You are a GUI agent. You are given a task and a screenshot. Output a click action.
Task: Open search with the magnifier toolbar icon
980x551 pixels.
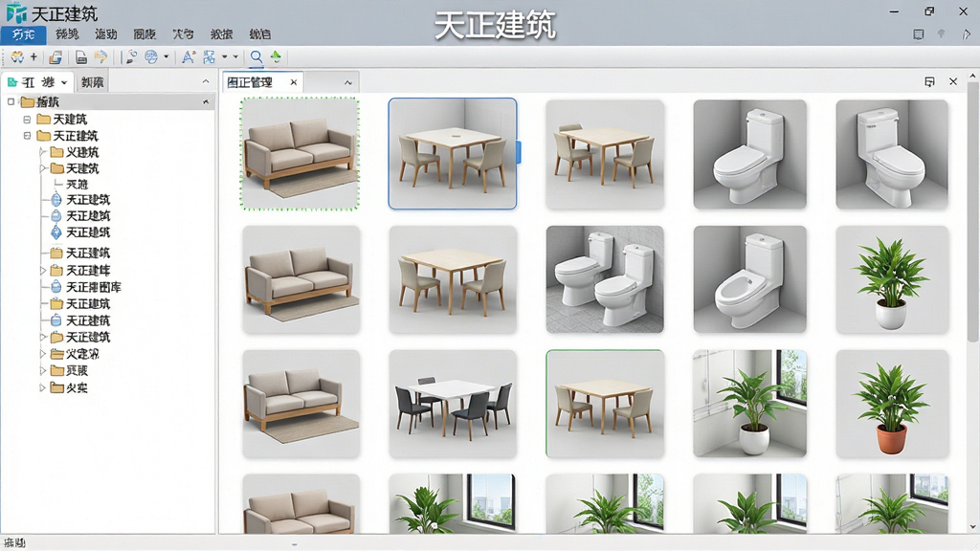coord(256,57)
